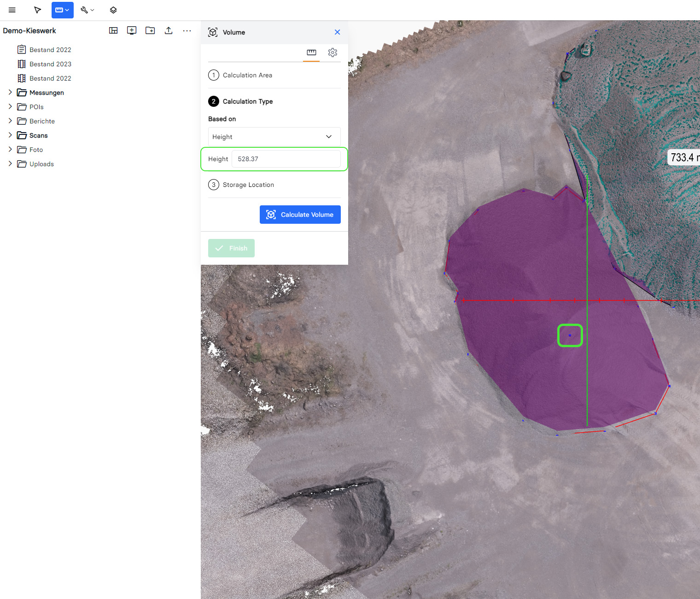
Task: Expand the Messungen folder
Action: pyautogui.click(x=10, y=93)
